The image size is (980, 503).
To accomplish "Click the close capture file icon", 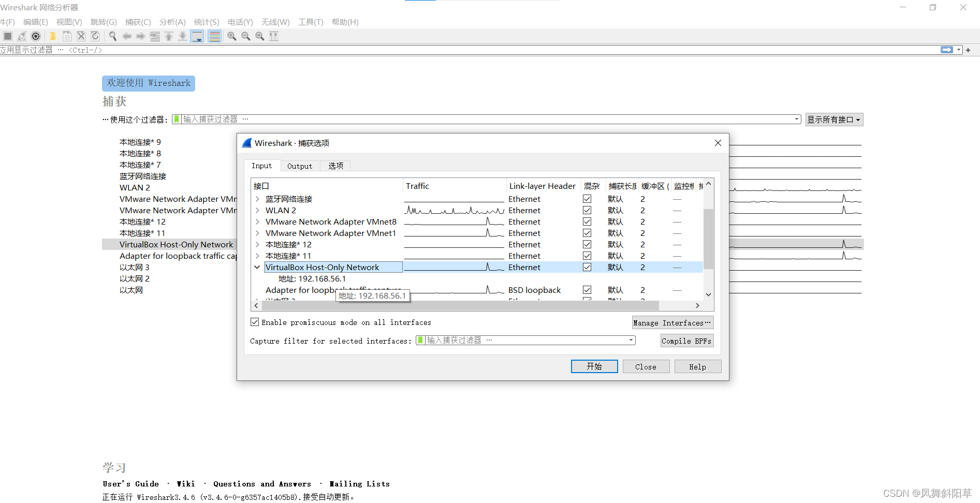I will [81, 36].
